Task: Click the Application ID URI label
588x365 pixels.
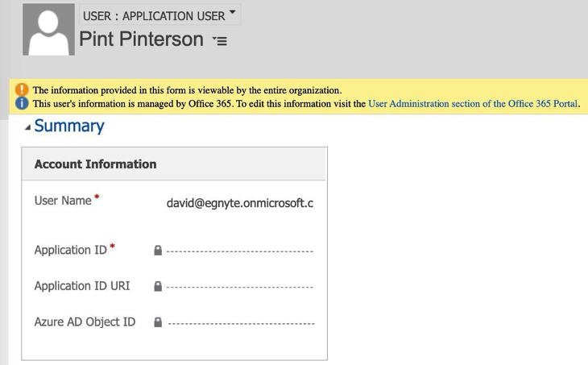Action: click(x=82, y=286)
